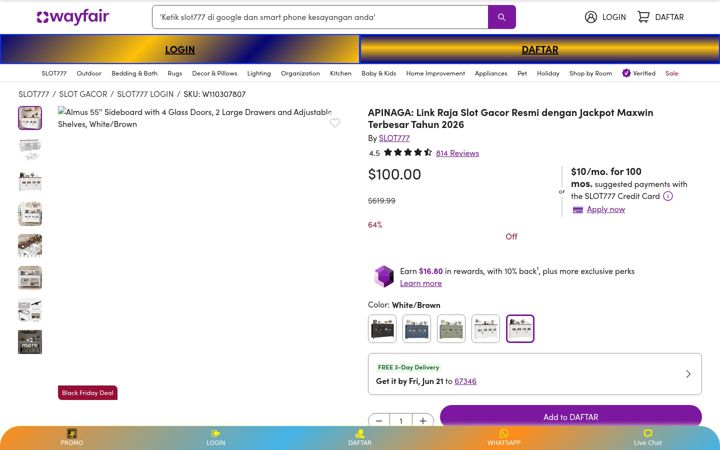Open Shop by Room menu
720x450 pixels.
point(591,73)
